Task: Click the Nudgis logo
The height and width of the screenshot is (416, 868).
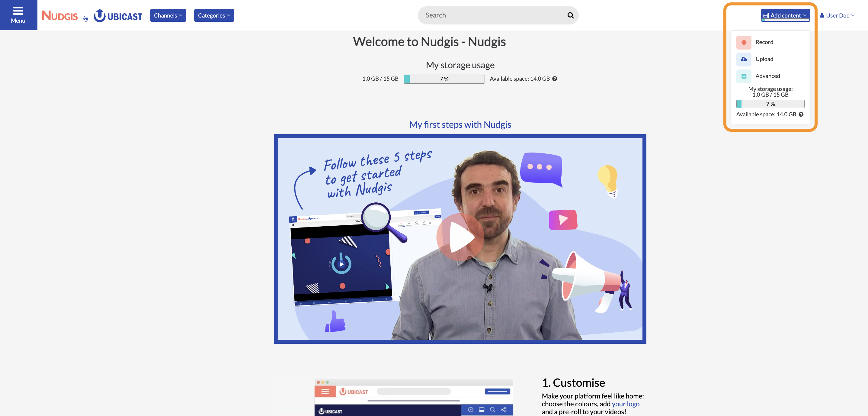Action: pyautogui.click(x=60, y=15)
